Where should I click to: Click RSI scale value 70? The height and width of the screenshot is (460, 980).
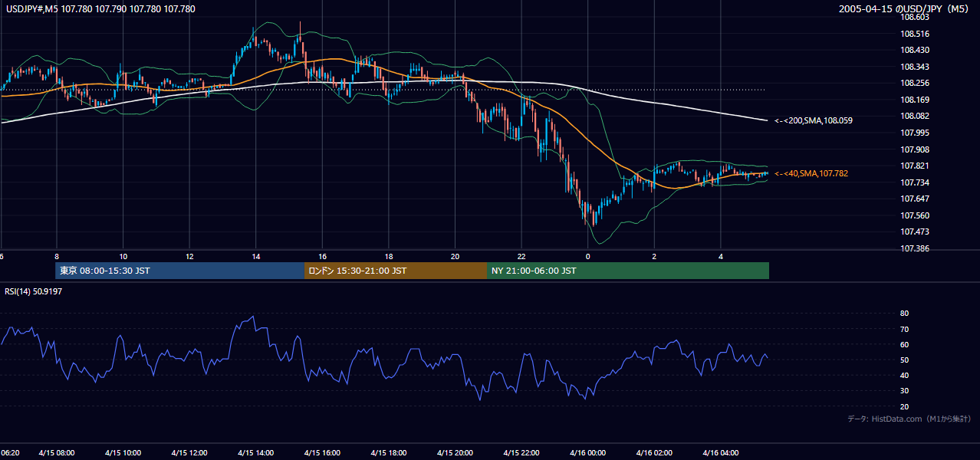[x=904, y=329]
